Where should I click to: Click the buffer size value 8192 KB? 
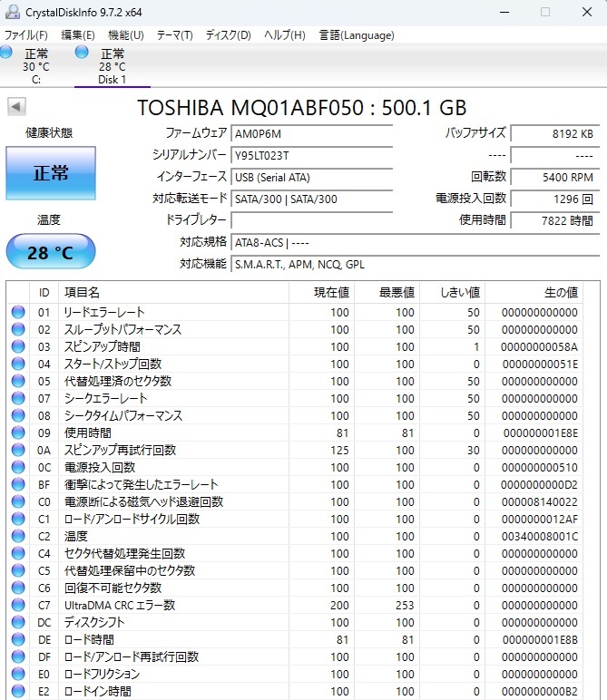554,133
